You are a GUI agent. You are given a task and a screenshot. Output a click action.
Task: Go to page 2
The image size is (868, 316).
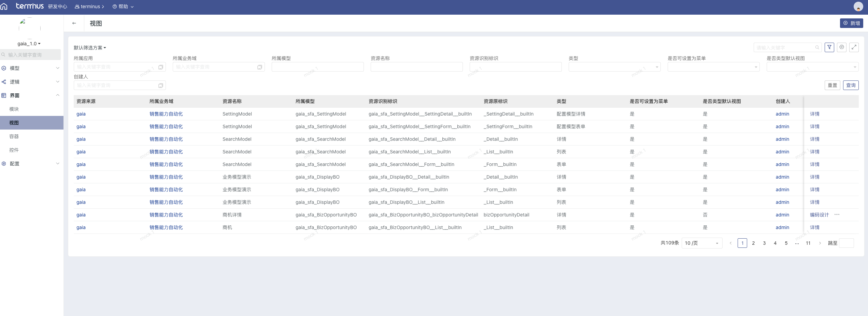(x=753, y=243)
